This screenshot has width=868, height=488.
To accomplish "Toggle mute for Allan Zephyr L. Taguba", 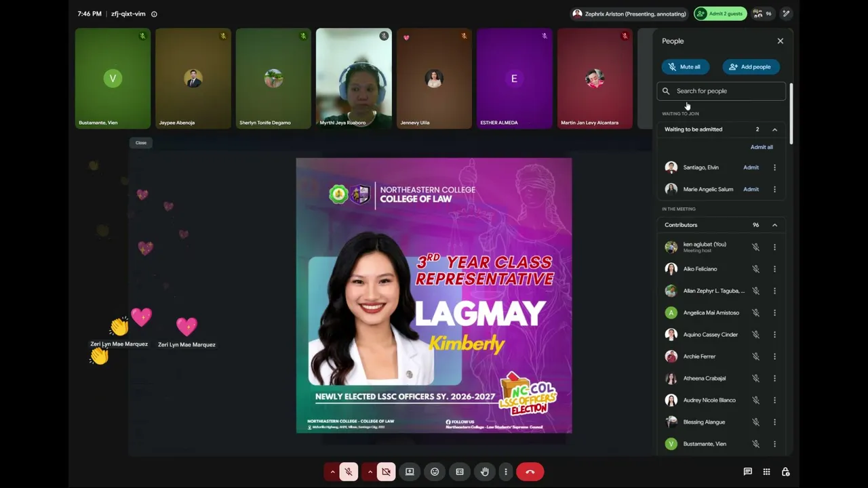I will 755,291.
